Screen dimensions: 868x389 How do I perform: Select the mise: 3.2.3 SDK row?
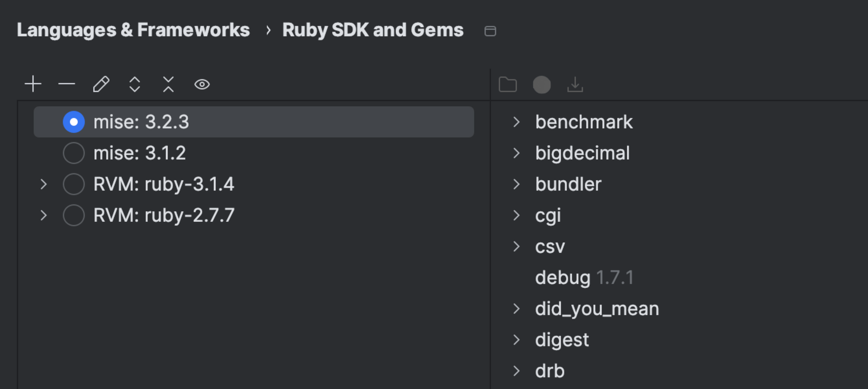141,122
